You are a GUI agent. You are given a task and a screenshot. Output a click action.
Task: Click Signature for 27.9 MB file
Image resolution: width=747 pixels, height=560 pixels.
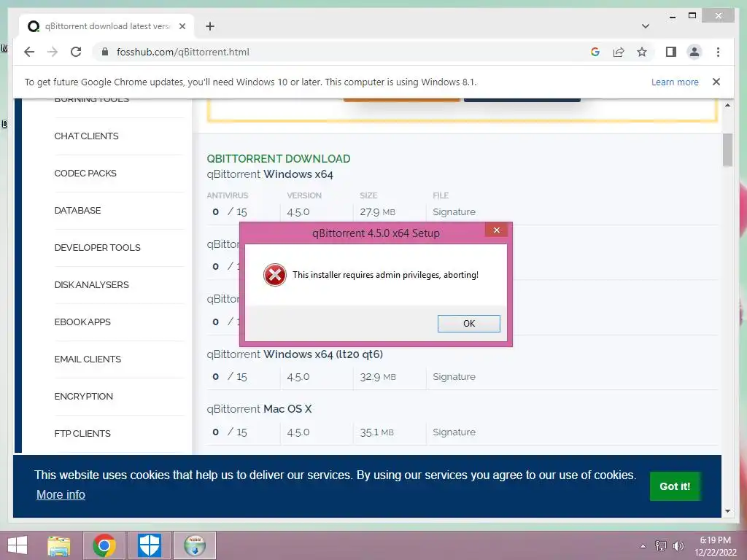click(x=454, y=212)
